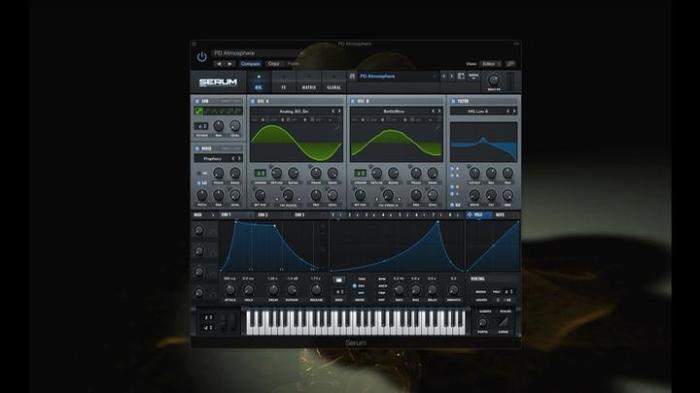700x393 pixels.
Task: Click the Serum logo
Action: pyautogui.click(x=218, y=82)
